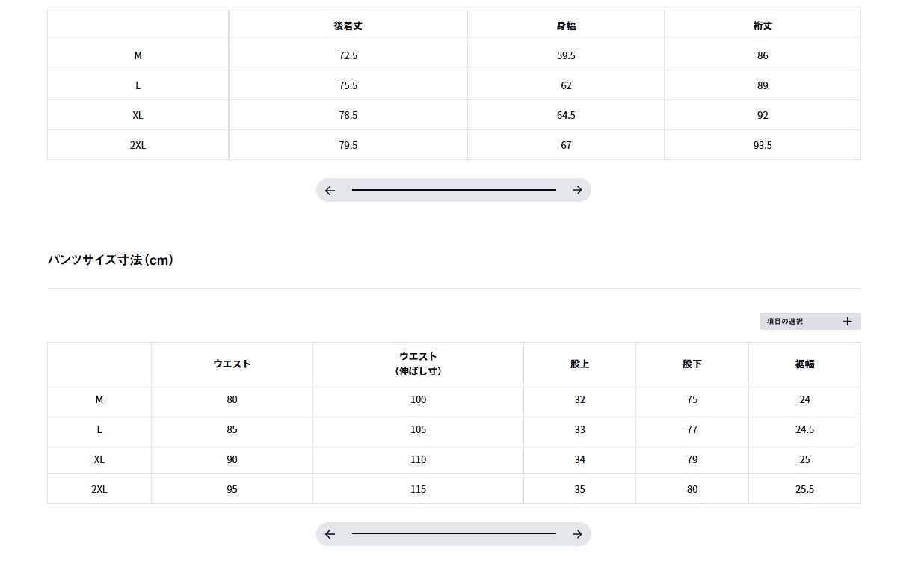Click left arrow under pants size table
The image size is (924, 561).
coord(330,534)
